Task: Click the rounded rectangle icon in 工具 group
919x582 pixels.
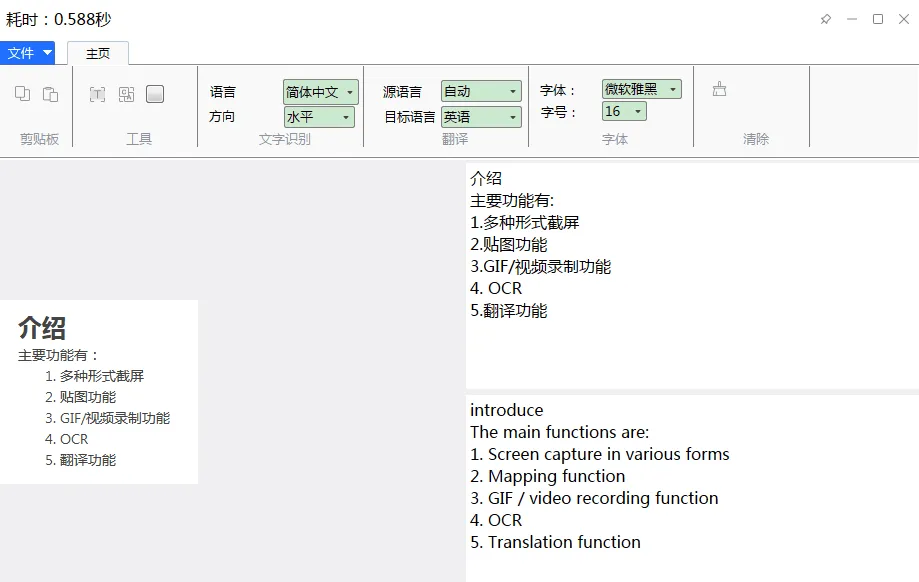Action: [155, 93]
